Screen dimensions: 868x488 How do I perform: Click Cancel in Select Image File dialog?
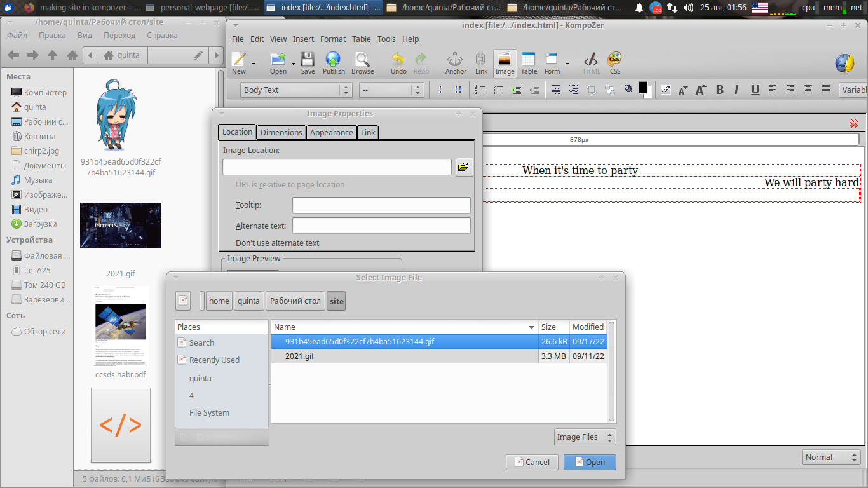[532, 462]
